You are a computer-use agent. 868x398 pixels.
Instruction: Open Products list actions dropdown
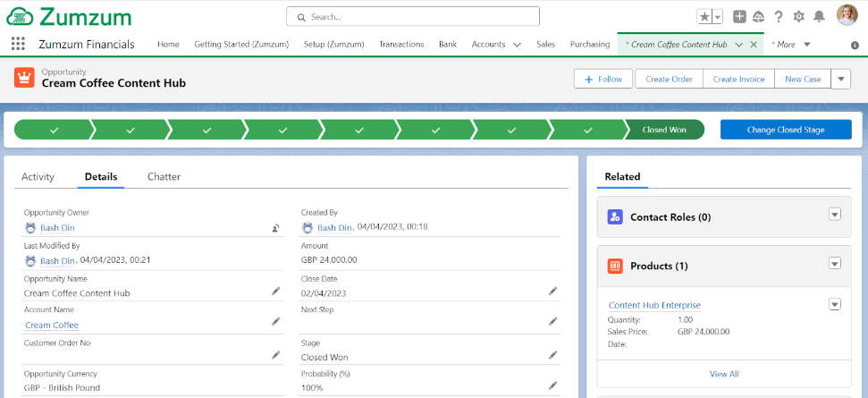click(835, 264)
